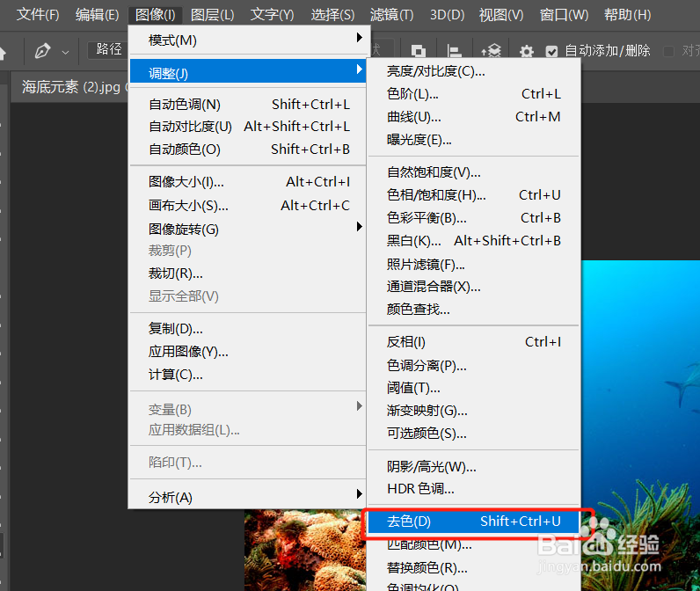Expand the 分析(A) submenu
This screenshot has width=700, height=591.
point(250,497)
